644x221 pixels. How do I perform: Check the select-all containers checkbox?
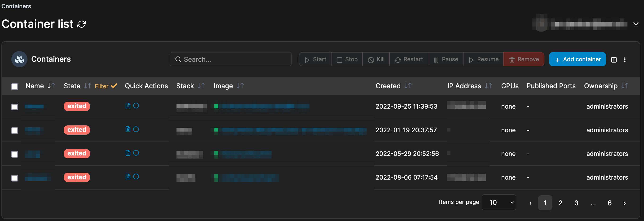15,87
